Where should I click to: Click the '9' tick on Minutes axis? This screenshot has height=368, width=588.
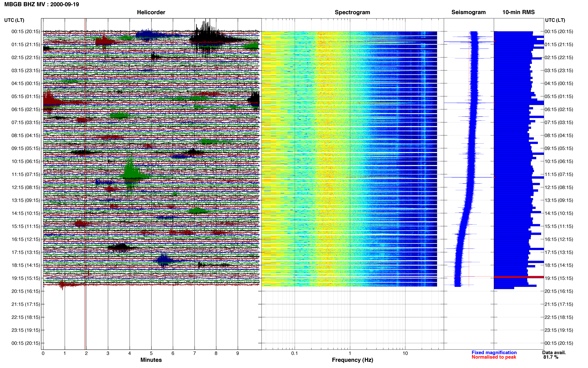(x=238, y=353)
